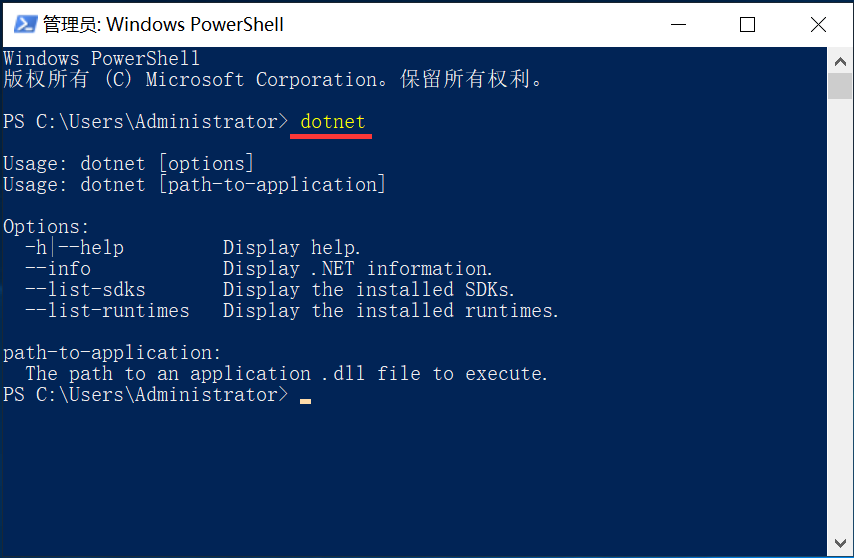Image resolution: width=854 pixels, height=558 pixels.
Task: Click the --info option text
Action: point(58,269)
